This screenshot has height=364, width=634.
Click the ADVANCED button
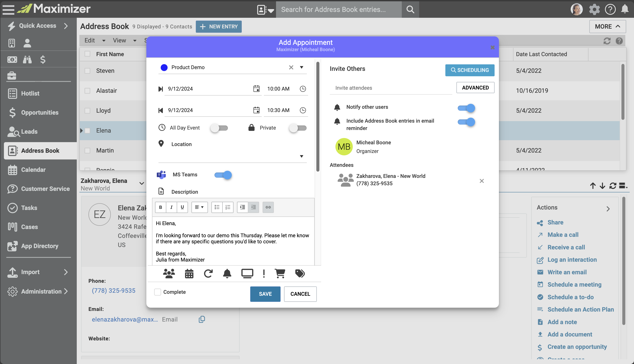pyautogui.click(x=475, y=88)
